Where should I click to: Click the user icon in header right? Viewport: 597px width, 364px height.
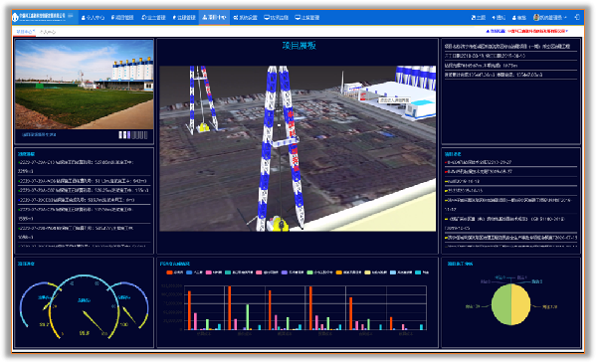tap(514, 18)
